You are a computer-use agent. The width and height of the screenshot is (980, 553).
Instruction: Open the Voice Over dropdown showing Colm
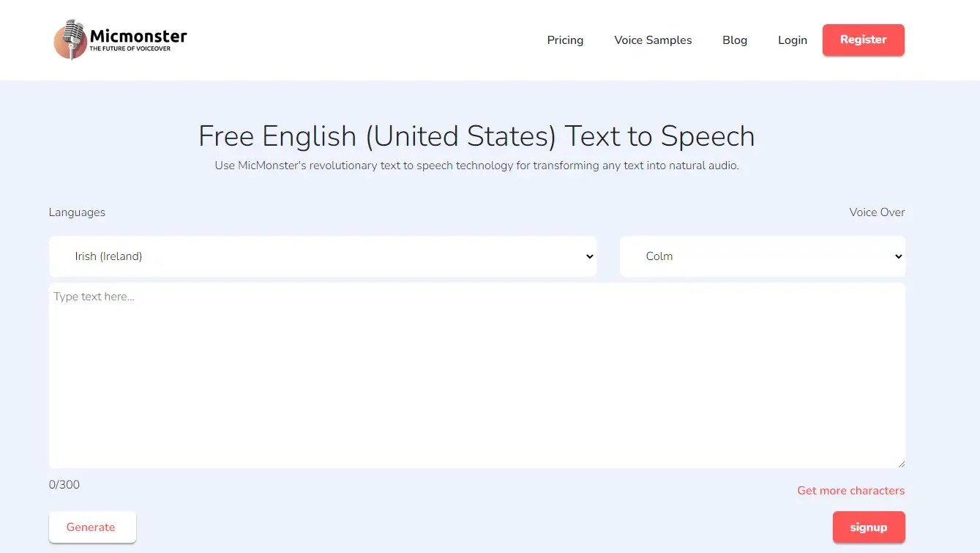761,256
